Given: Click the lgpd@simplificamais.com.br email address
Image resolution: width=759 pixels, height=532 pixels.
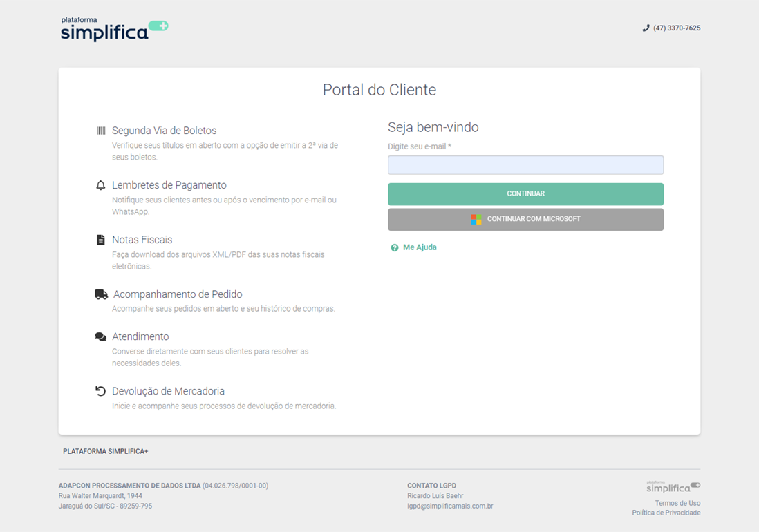Looking at the screenshot, I should click(x=450, y=506).
